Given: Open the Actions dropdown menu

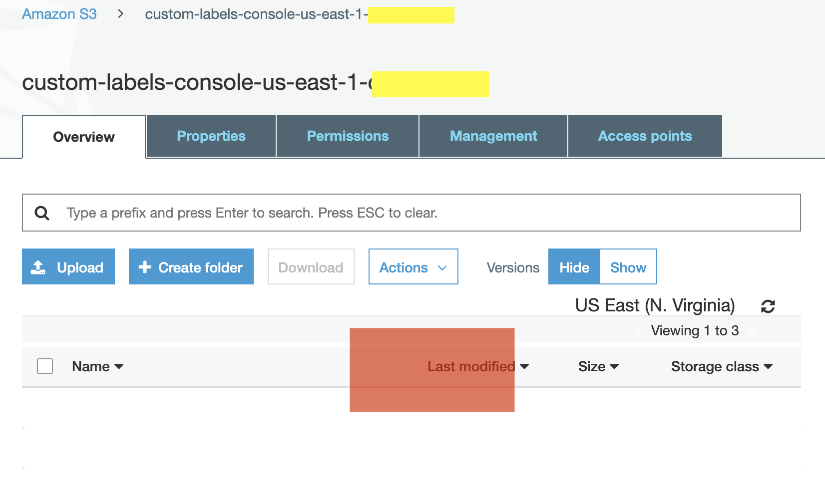Looking at the screenshot, I should click(413, 267).
